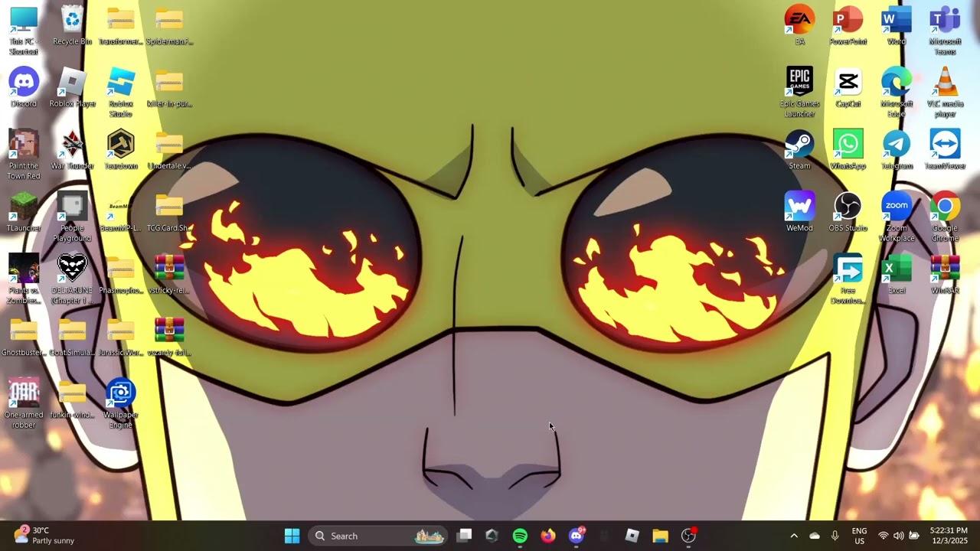Open Spotify from the taskbar

click(520, 536)
